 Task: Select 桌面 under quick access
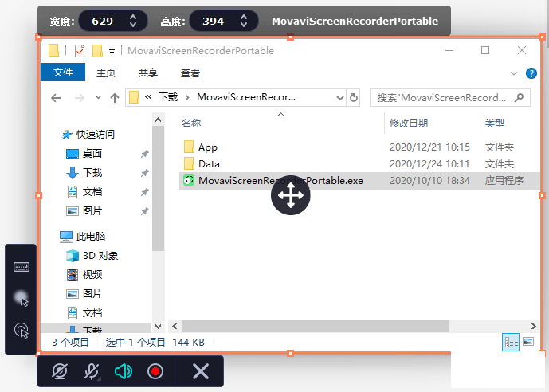click(92, 153)
